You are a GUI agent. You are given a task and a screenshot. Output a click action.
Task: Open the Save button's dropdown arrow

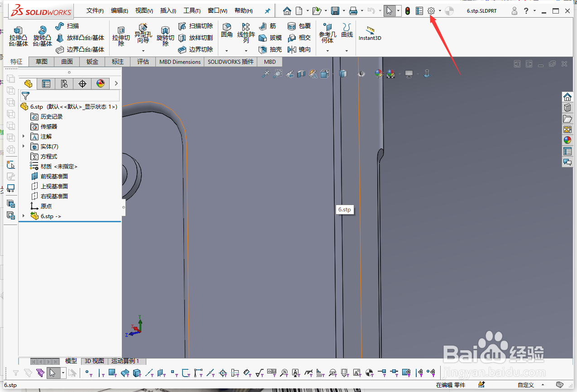344,11
